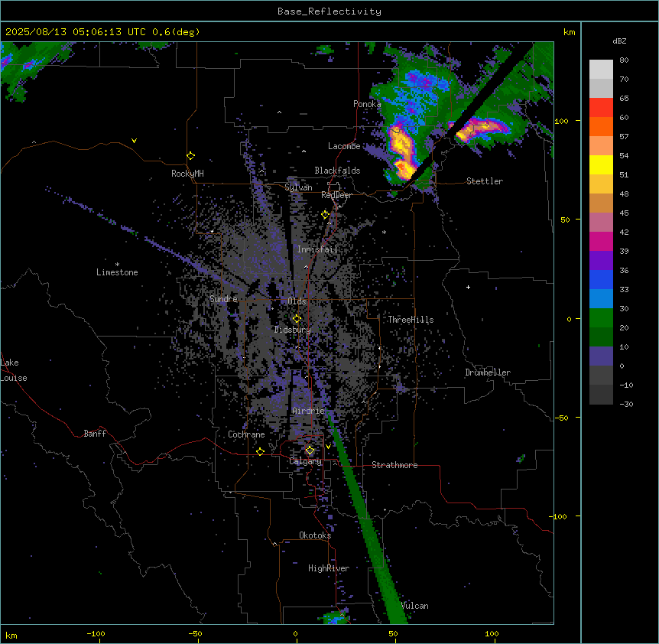Click the Innisfail town label
Image resolution: width=659 pixels, height=644 pixels.
click(317, 249)
